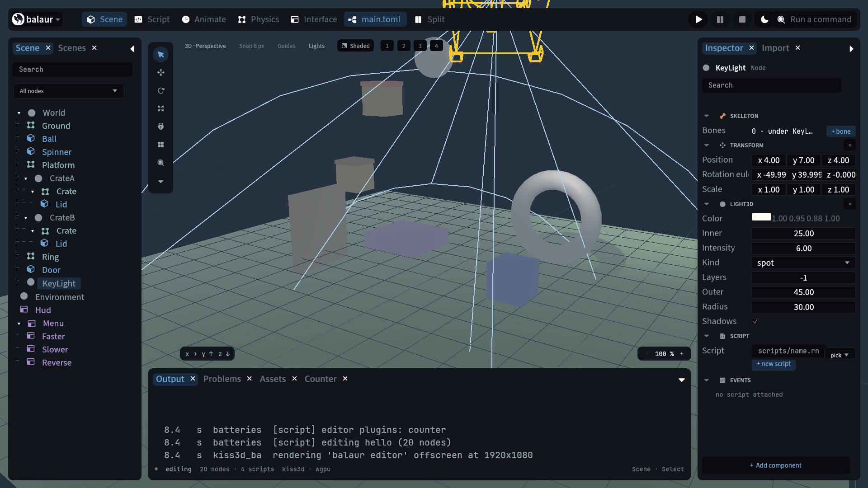Viewport: 868px width, 488px height.
Task: Collapse the CrateA tree node
Action: point(26,179)
